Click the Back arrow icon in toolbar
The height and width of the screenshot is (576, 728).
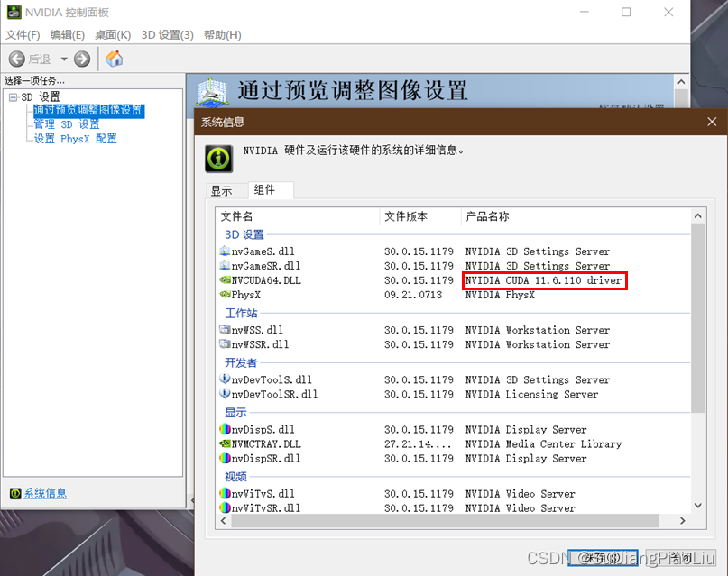pos(17,59)
